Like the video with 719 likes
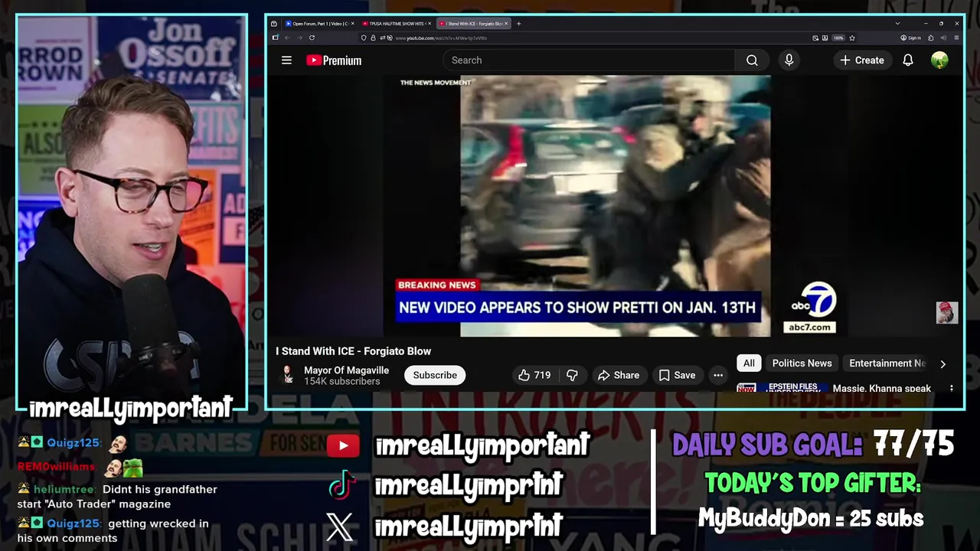Screen dimensions: 980x551 (x=534, y=375)
